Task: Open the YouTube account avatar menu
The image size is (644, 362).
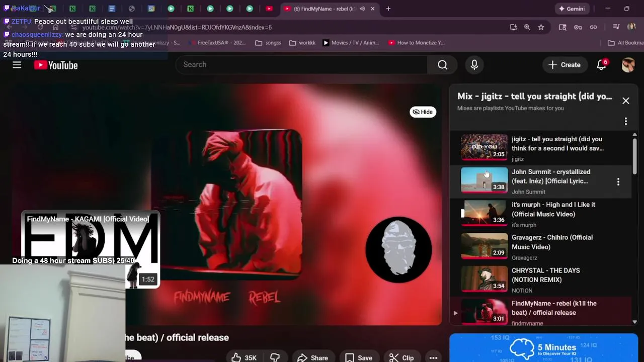Action: click(x=628, y=65)
